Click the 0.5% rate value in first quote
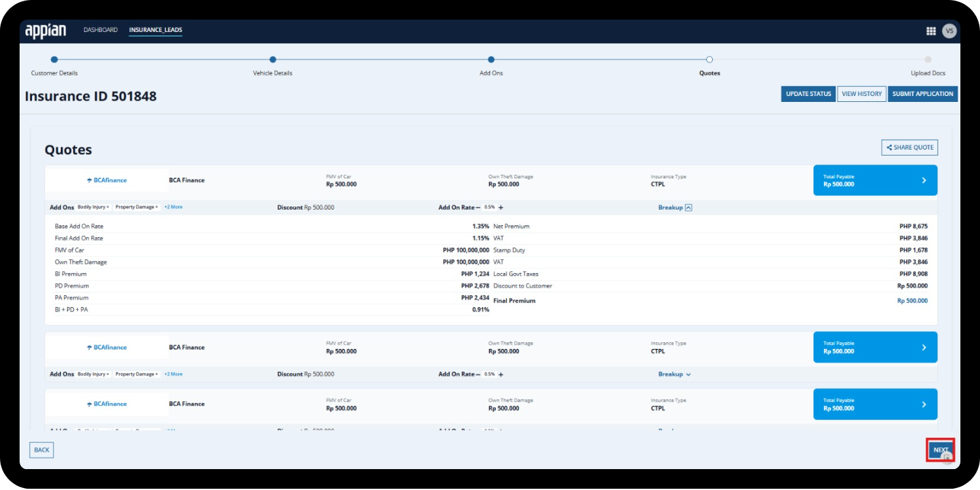This screenshot has height=490, width=980. 489,207
